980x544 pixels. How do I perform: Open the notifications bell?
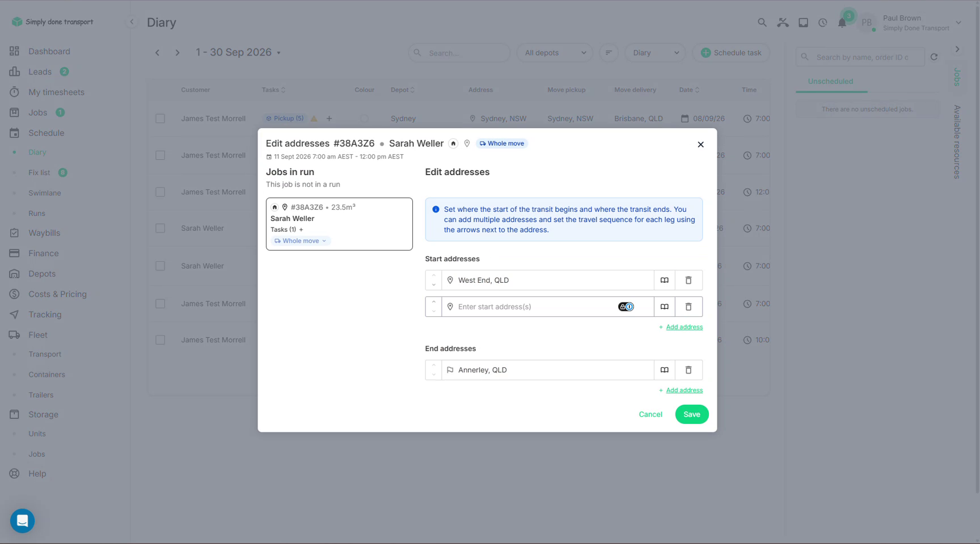(842, 23)
